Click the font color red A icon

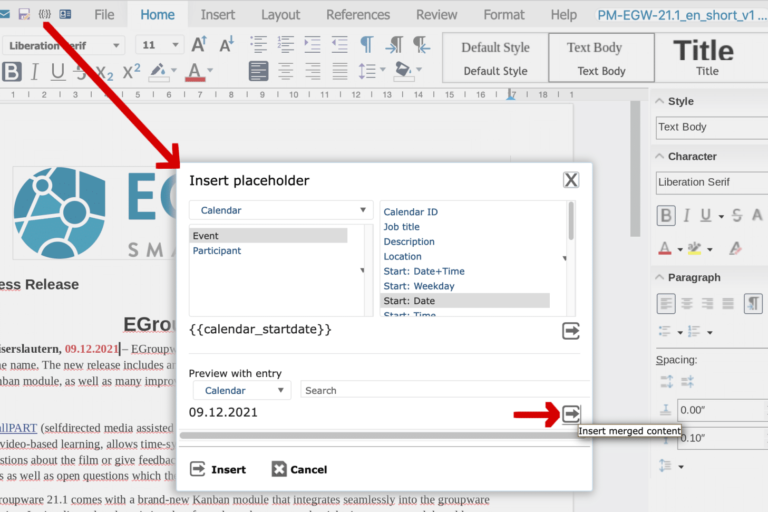pos(195,72)
